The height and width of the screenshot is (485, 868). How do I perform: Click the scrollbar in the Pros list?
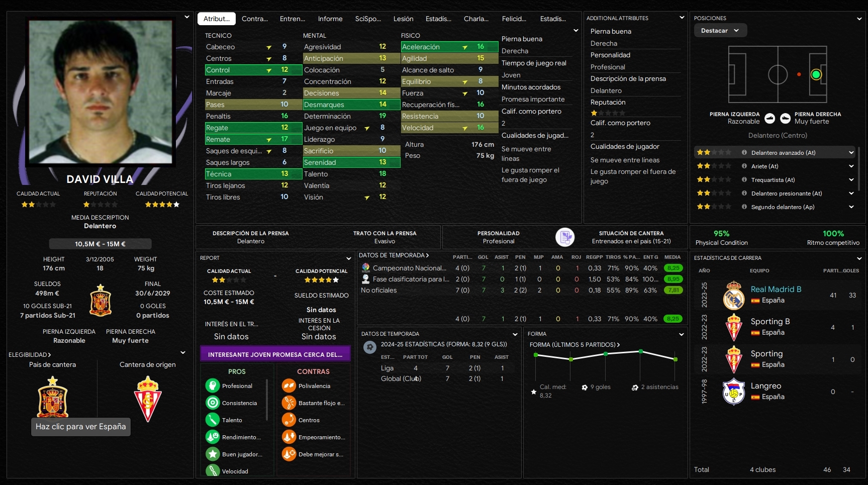pos(267,400)
